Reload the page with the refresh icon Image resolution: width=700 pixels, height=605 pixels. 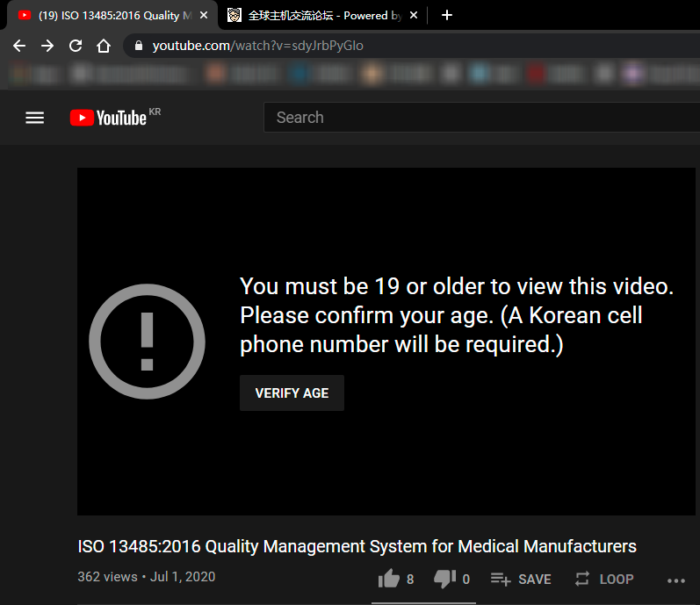(x=76, y=46)
